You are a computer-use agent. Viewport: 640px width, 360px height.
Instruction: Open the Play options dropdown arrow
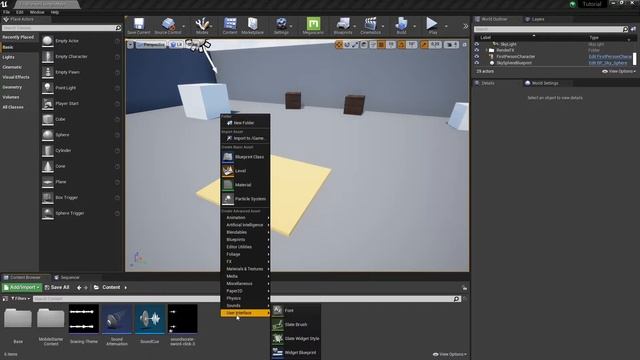pyautogui.click(x=446, y=26)
